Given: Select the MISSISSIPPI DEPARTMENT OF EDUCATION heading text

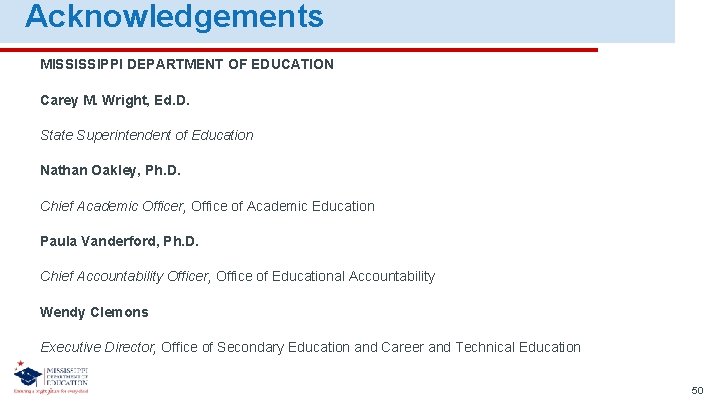Looking at the screenshot, I should click(187, 64).
